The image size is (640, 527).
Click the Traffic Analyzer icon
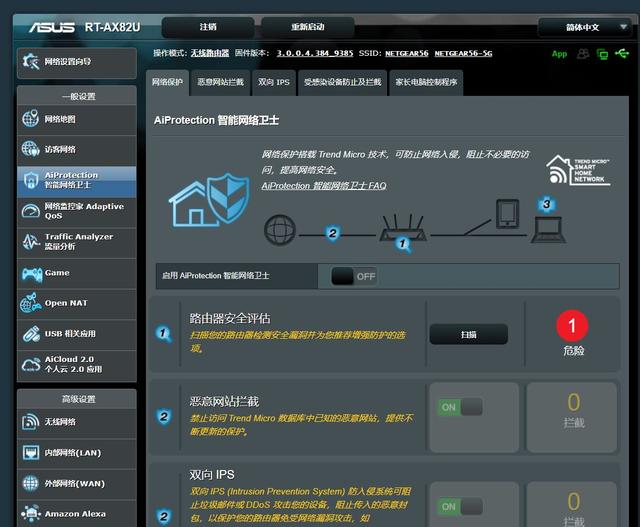[31, 242]
